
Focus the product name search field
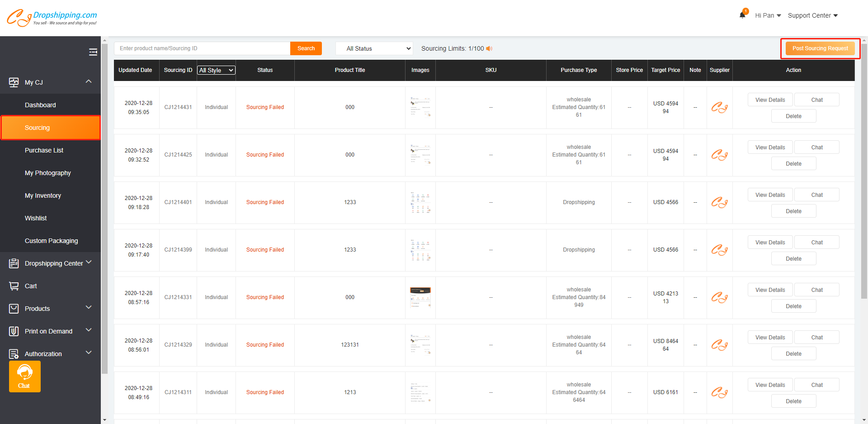pos(202,48)
